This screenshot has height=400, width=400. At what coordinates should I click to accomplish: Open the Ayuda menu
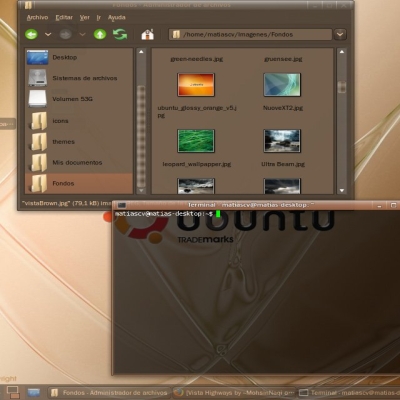click(x=117, y=17)
